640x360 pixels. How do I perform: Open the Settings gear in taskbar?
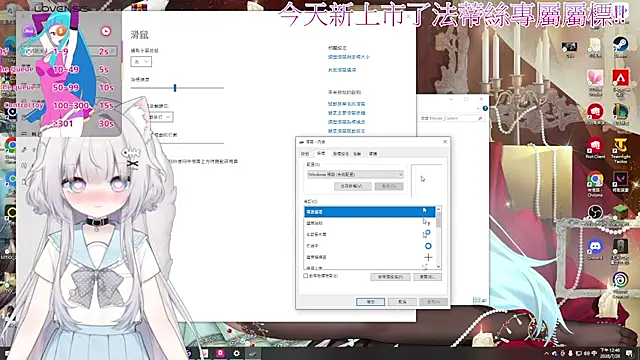236,353
